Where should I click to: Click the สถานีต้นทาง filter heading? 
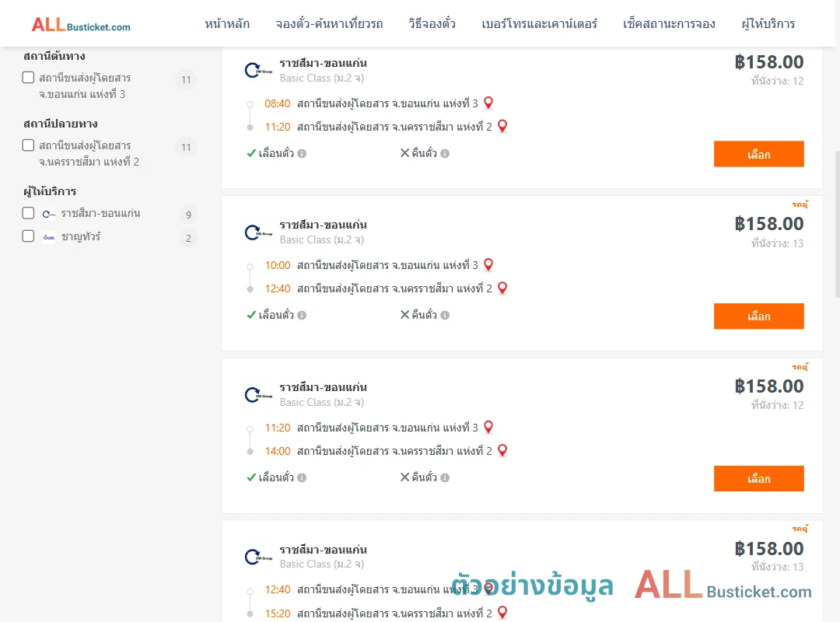54,56
